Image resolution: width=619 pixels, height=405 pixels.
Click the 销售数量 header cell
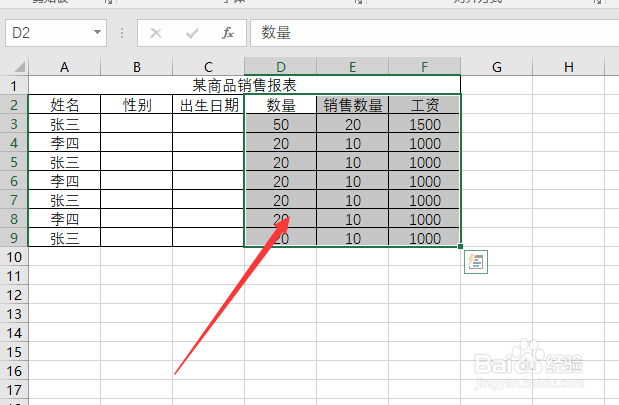353,105
